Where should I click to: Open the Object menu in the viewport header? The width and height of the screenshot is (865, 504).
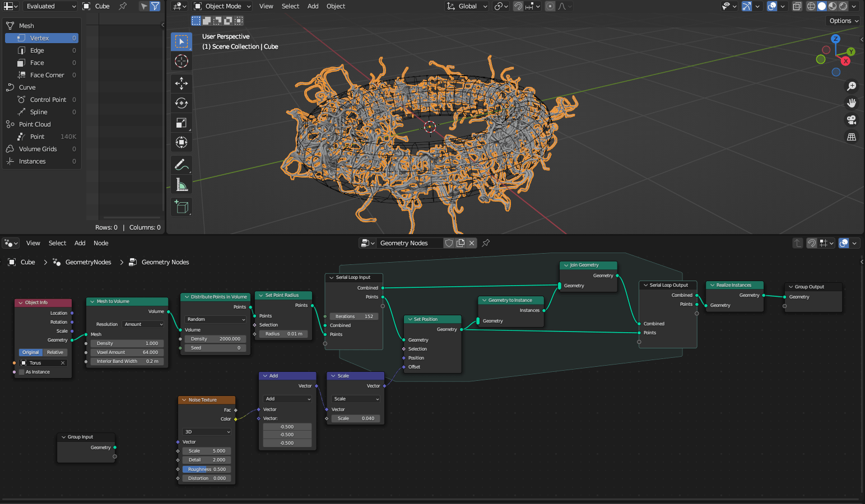[x=335, y=6]
